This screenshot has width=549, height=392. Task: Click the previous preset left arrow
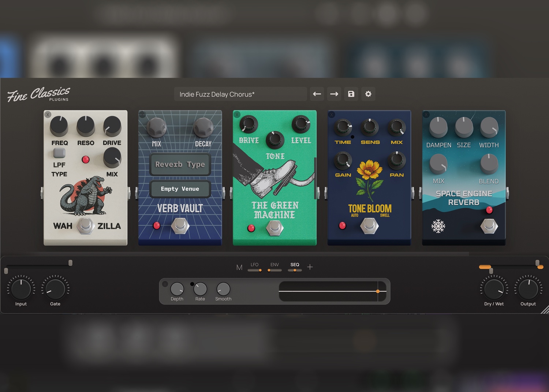pyautogui.click(x=317, y=94)
